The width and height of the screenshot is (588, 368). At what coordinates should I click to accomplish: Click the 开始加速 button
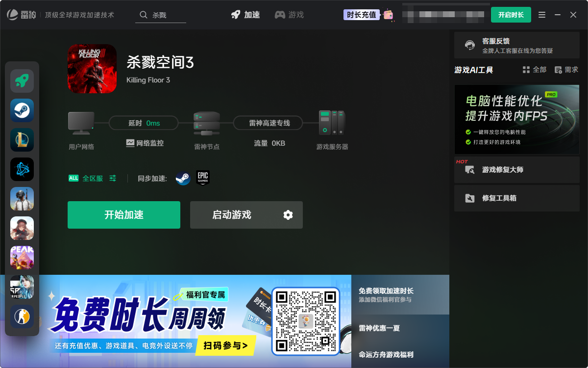(x=123, y=215)
